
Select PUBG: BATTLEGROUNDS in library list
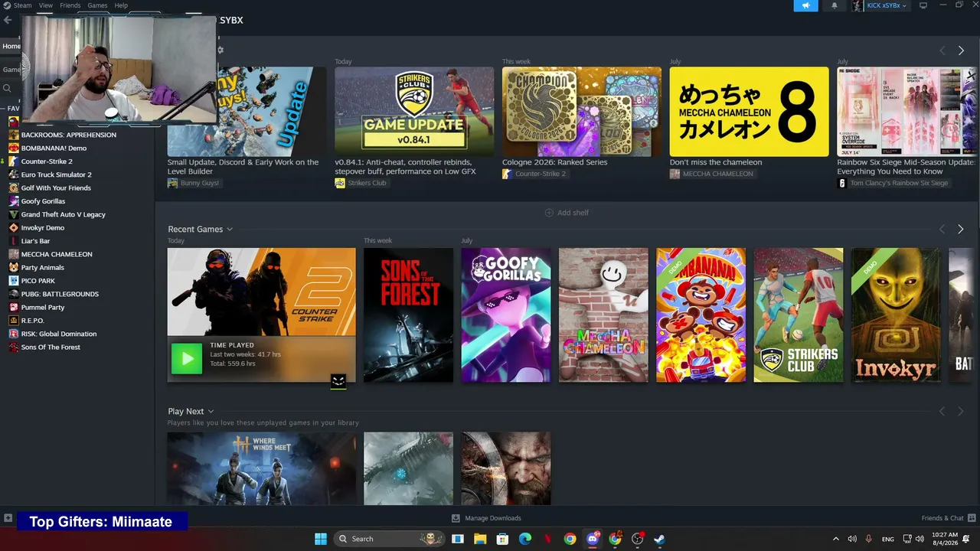click(60, 294)
